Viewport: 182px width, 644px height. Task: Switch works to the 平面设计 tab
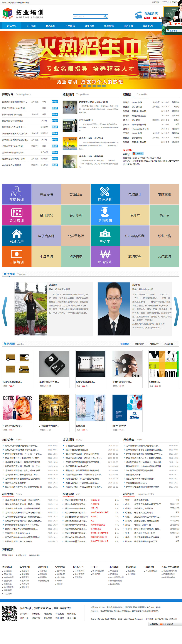point(124,344)
